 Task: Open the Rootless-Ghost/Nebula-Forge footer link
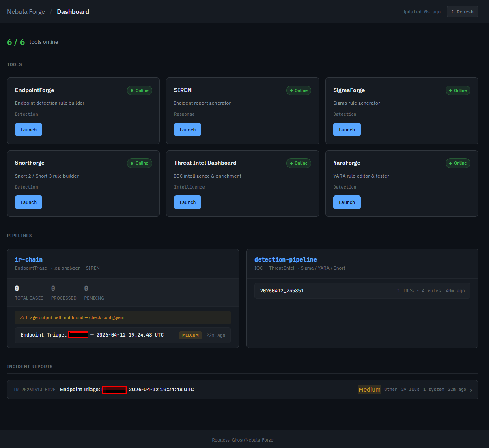(243, 440)
